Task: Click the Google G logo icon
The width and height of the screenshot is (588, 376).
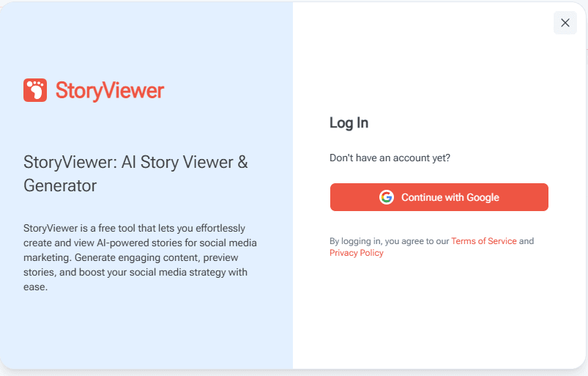Action: [x=386, y=197]
